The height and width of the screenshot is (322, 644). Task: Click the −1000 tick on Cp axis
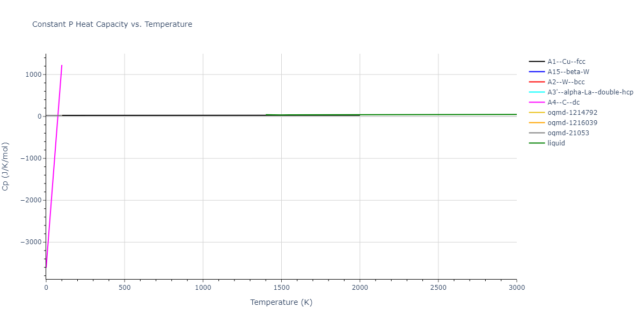coord(30,158)
